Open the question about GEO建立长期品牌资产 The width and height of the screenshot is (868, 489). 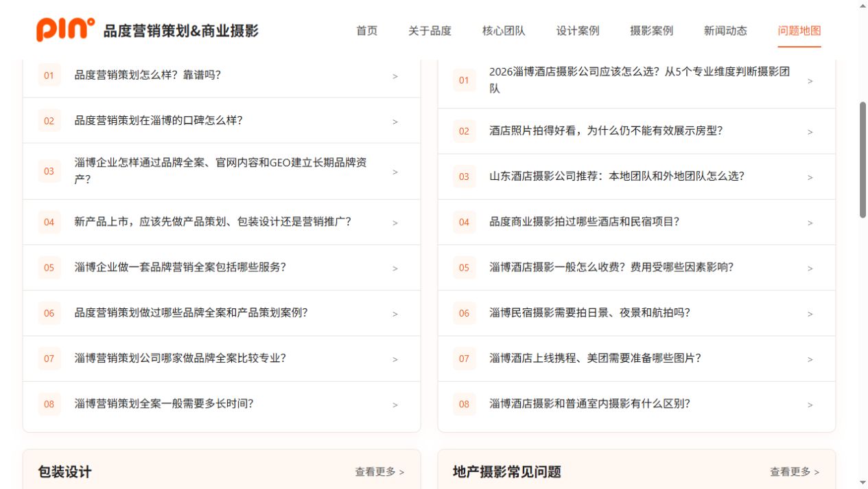point(222,171)
